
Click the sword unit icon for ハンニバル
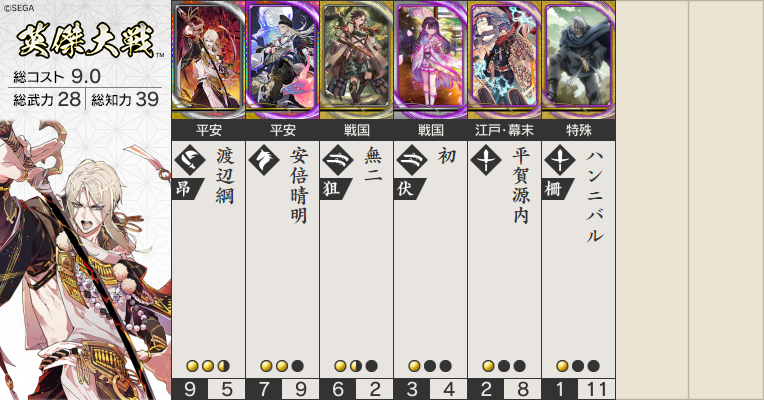560,160
